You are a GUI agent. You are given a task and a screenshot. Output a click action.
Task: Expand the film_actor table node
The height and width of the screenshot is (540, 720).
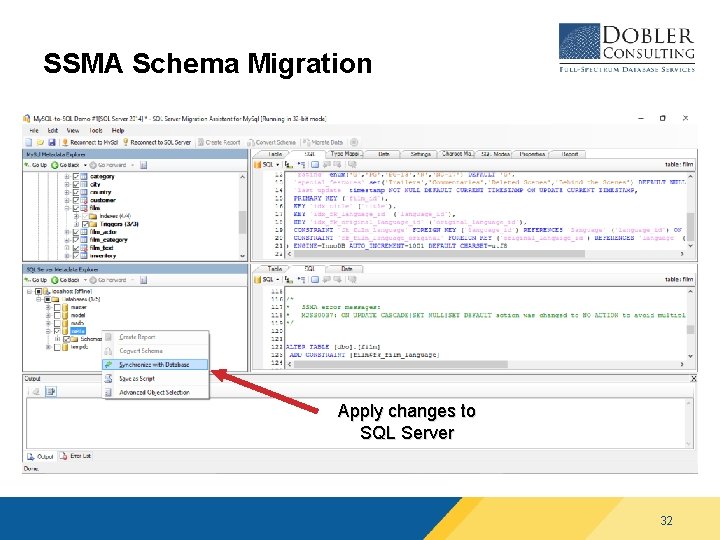tap(67, 232)
